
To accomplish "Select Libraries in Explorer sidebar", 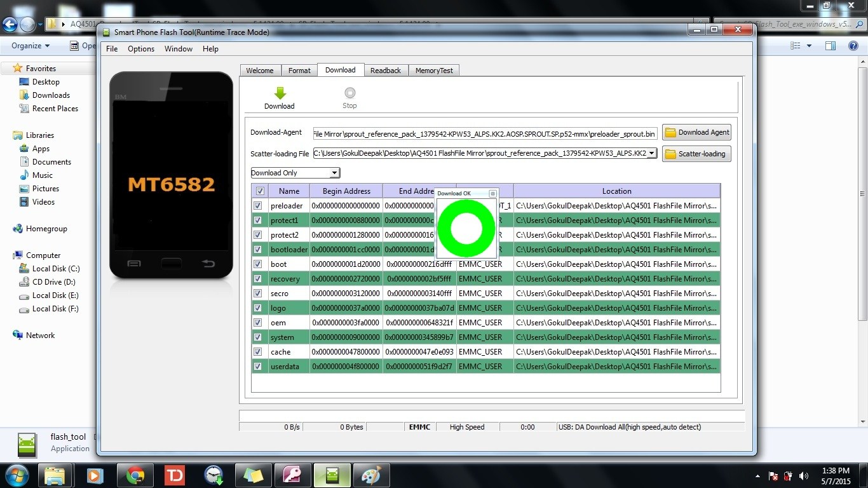I will [x=40, y=135].
